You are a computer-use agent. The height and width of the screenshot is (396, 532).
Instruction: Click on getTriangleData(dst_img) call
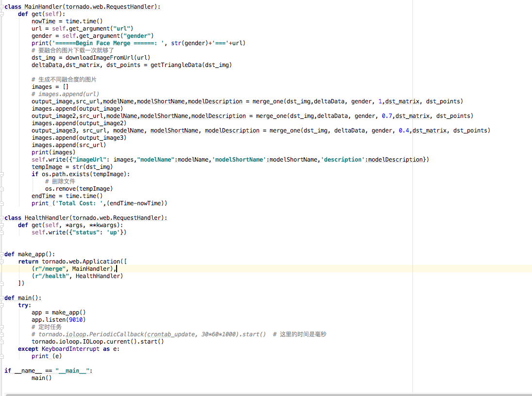point(191,65)
